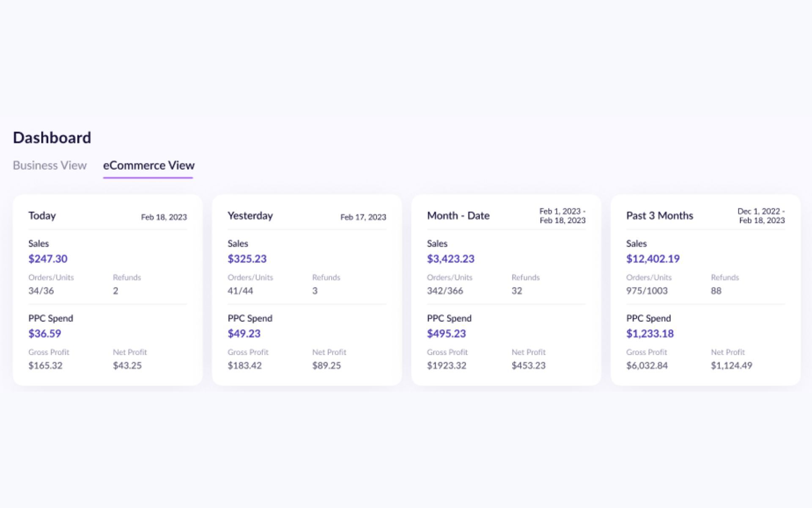
Task: Select Month-to-date sales $3,423.23
Action: pos(450,259)
